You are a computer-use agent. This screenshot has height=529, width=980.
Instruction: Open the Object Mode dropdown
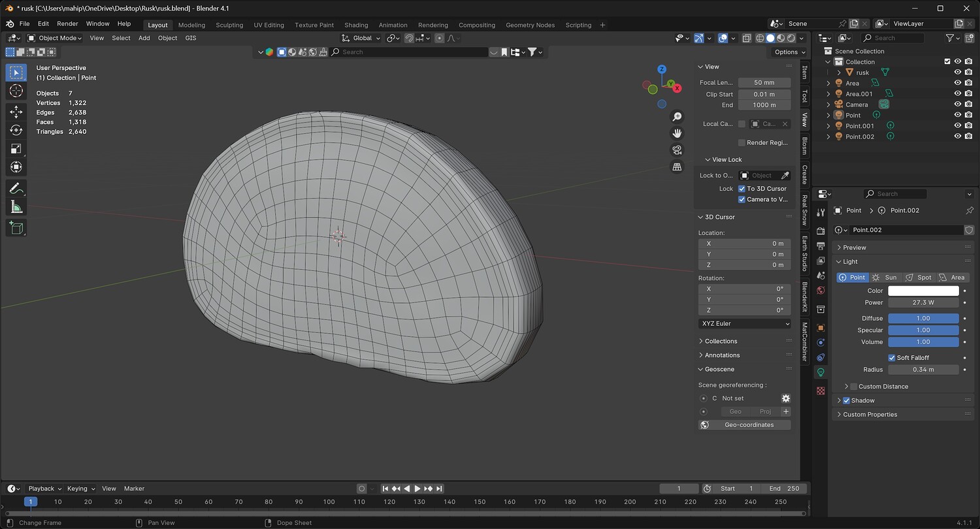[x=55, y=38]
